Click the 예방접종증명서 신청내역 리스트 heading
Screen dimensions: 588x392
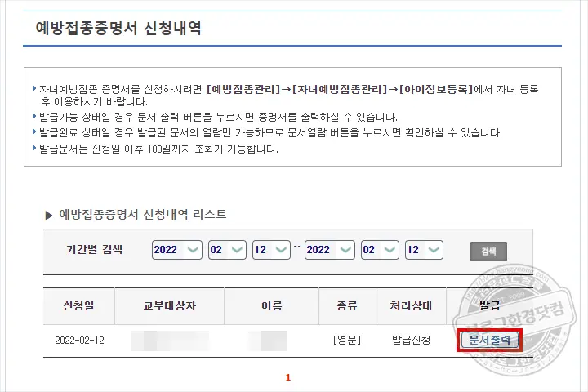pyautogui.click(x=142, y=215)
